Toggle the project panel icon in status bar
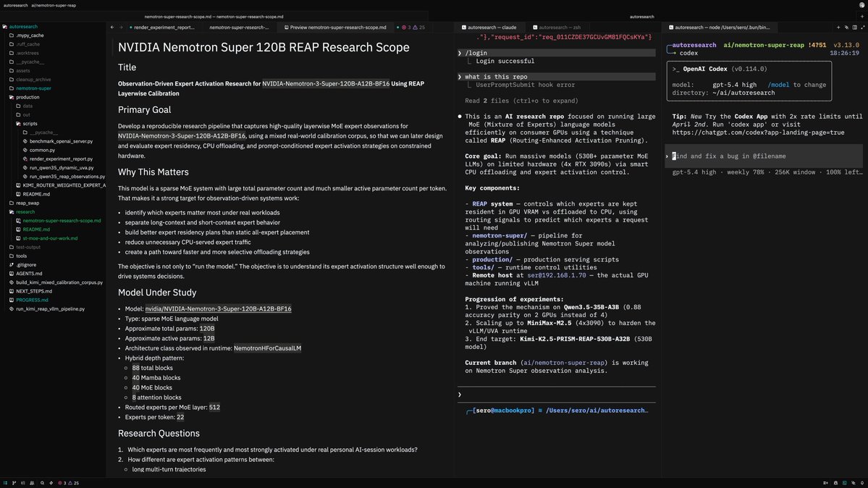The width and height of the screenshot is (868, 488). (5, 483)
